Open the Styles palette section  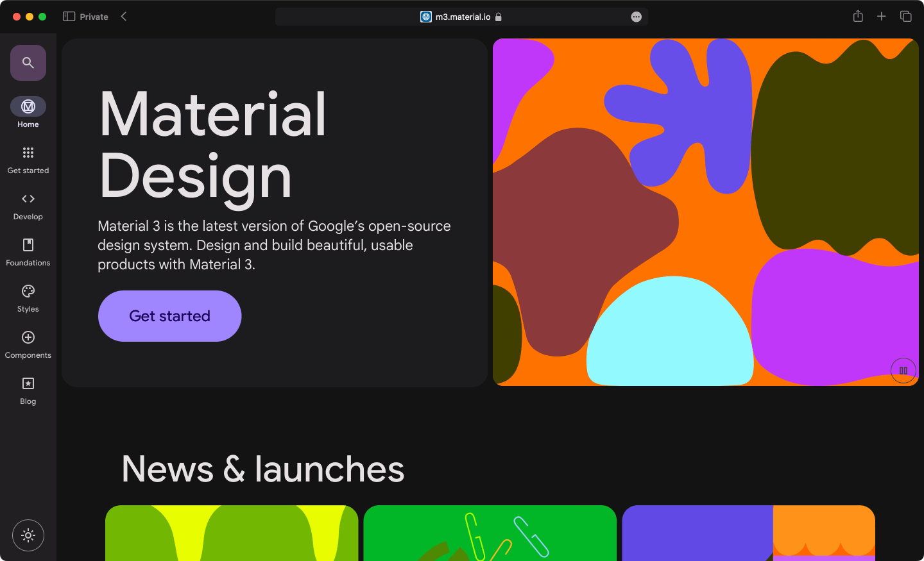[28, 291]
